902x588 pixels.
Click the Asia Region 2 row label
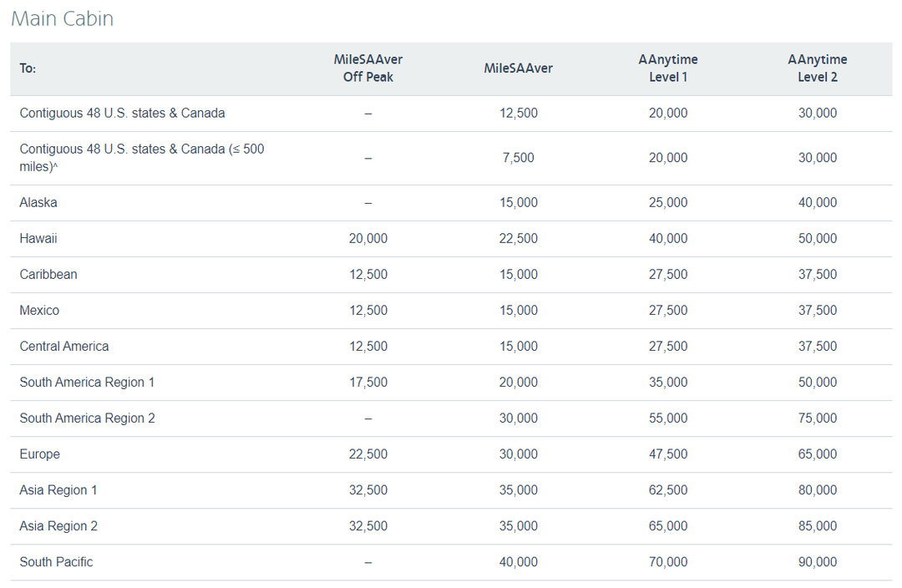point(58,525)
